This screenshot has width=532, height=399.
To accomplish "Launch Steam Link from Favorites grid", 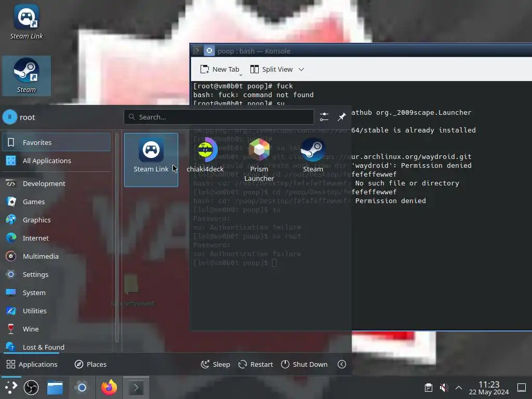I will (x=151, y=160).
